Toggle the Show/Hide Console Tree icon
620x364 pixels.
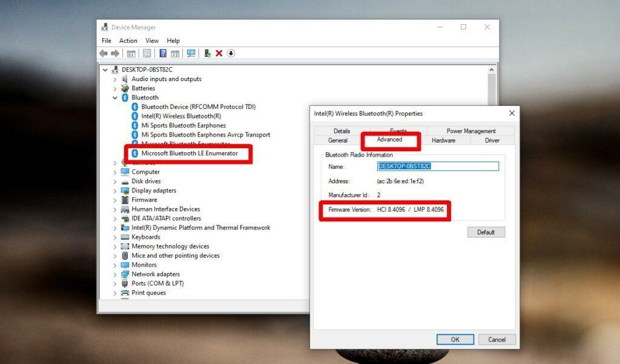131,53
